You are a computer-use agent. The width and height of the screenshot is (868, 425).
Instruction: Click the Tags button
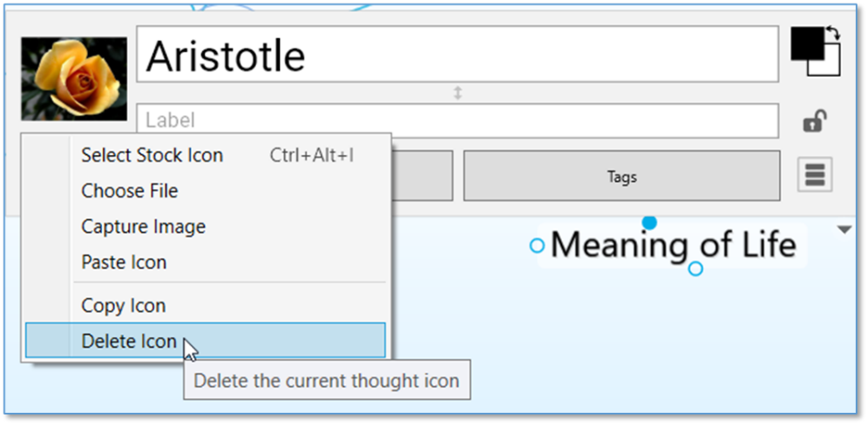coord(621,176)
